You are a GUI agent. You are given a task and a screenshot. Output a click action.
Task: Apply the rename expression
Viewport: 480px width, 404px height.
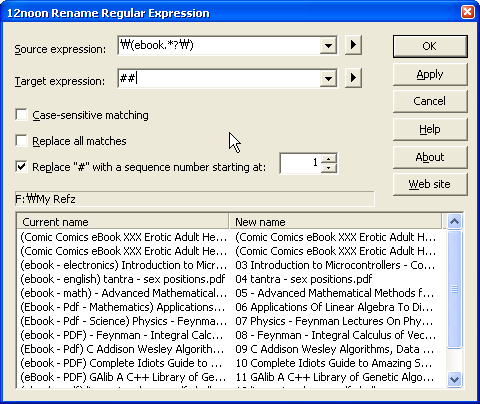pyautogui.click(x=430, y=74)
